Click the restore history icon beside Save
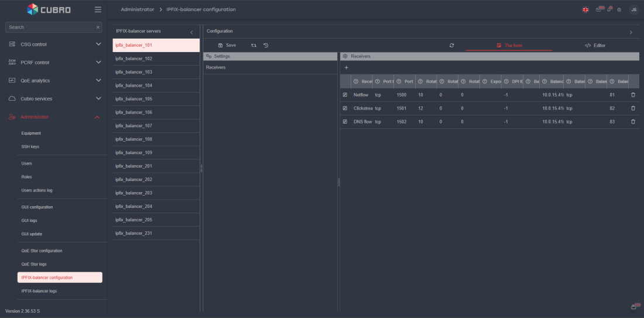The width and height of the screenshot is (644, 318). (x=266, y=45)
